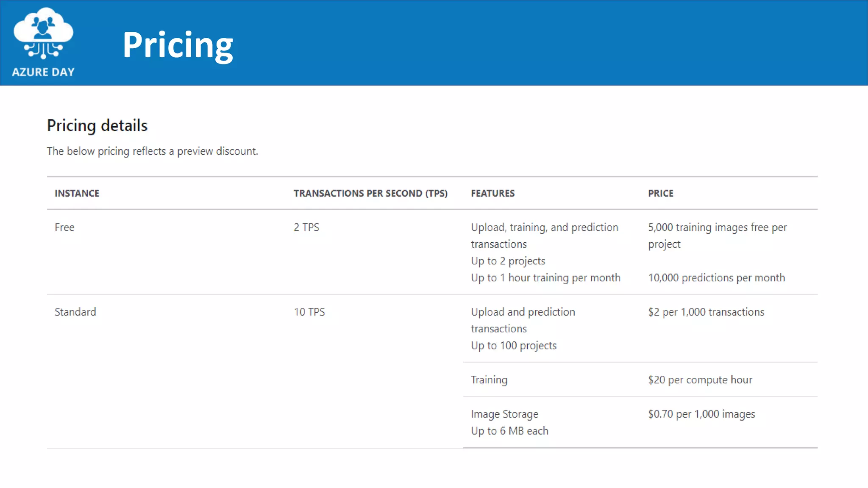Click 'Up to 2 projects' text
This screenshot has height=488, width=868.
point(508,261)
